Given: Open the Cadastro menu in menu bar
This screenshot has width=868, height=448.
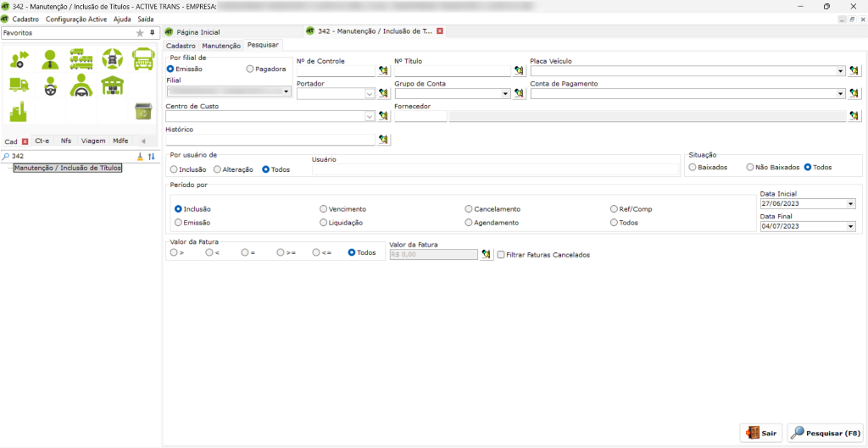Looking at the screenshot, I should (x=25, y=19).
